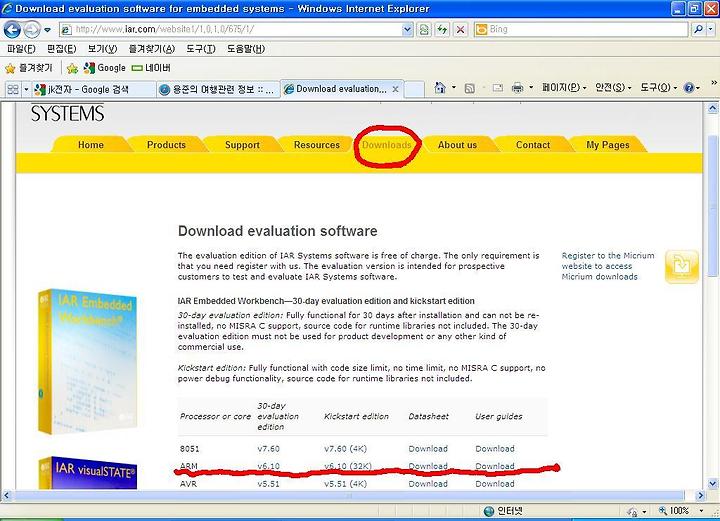Screen dimensions: 720x521
Task: Click the 100% zoom level button
Action: coord(674,511)
